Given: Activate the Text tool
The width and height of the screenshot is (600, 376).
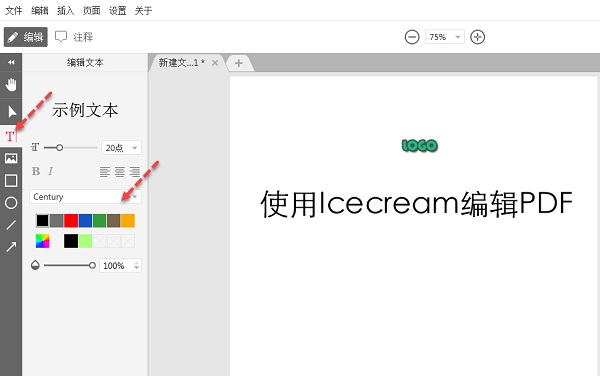Looking at the screenshot, I should tap(11, 136).
